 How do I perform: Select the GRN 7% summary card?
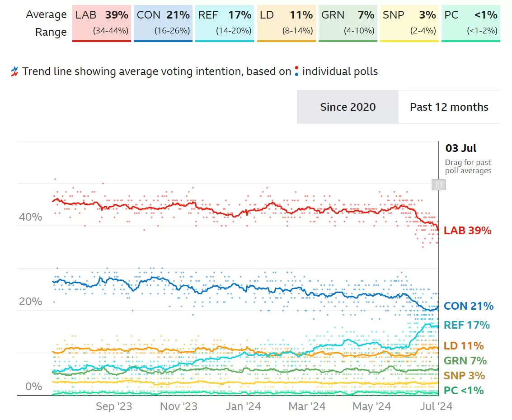(x=348, y=23)
